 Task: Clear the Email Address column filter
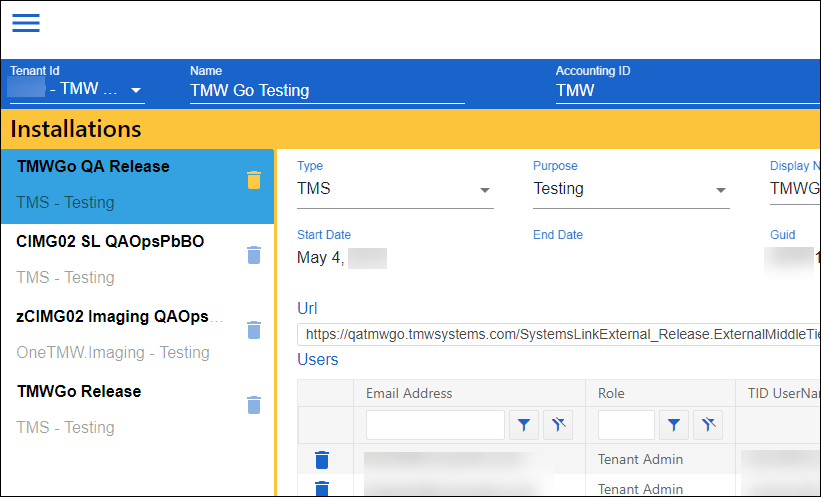[x=558, y=425]
